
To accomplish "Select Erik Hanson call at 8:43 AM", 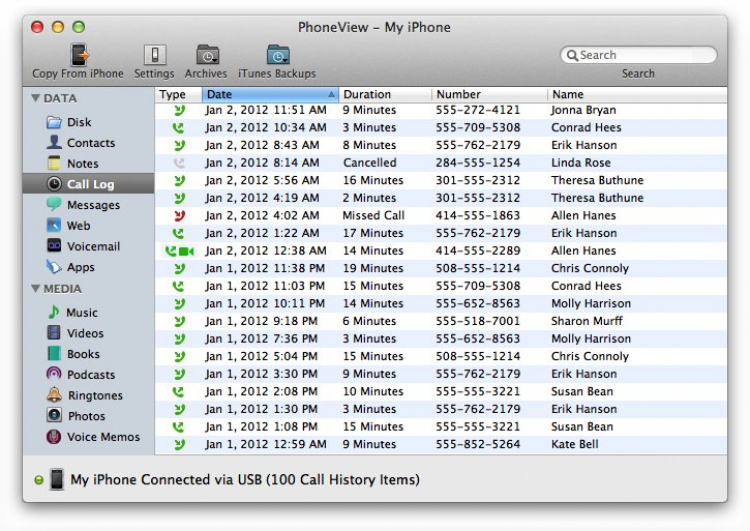I will [441, 145].
